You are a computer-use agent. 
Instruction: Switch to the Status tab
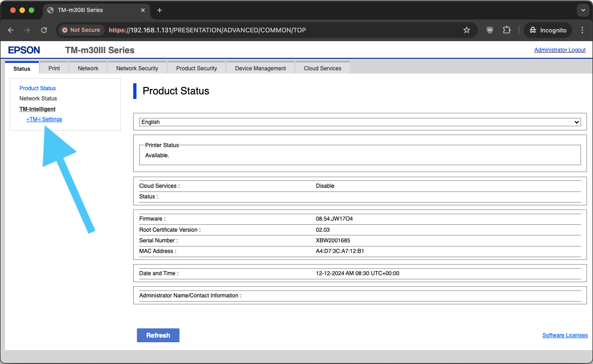coord(22,68)
